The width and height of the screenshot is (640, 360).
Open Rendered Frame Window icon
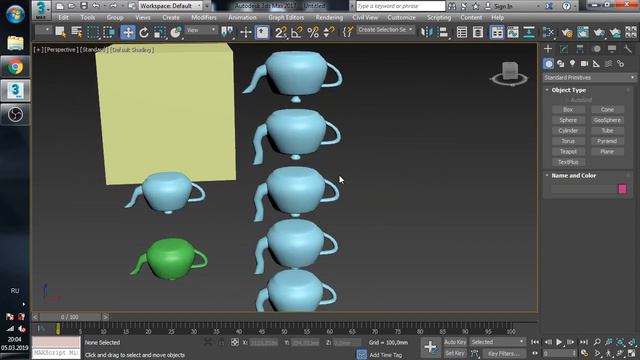click(x=583, y=32)
